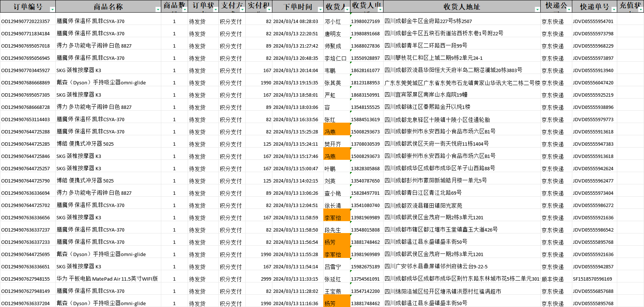Viewport: 644px width, 307px height.
Task: Click the 收货人地址 header cell
Action: (x=462, y=6)
